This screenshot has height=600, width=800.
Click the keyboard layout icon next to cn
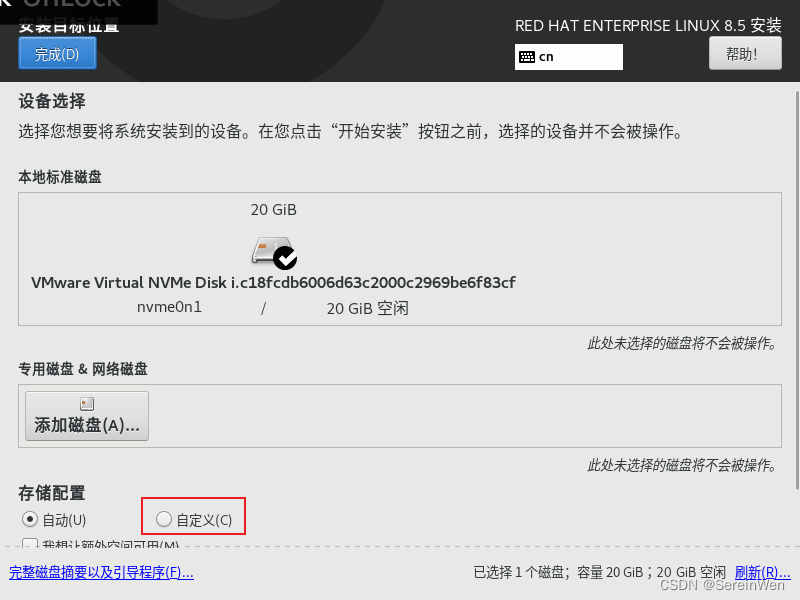pyautogui.click(x=527, y=57)
